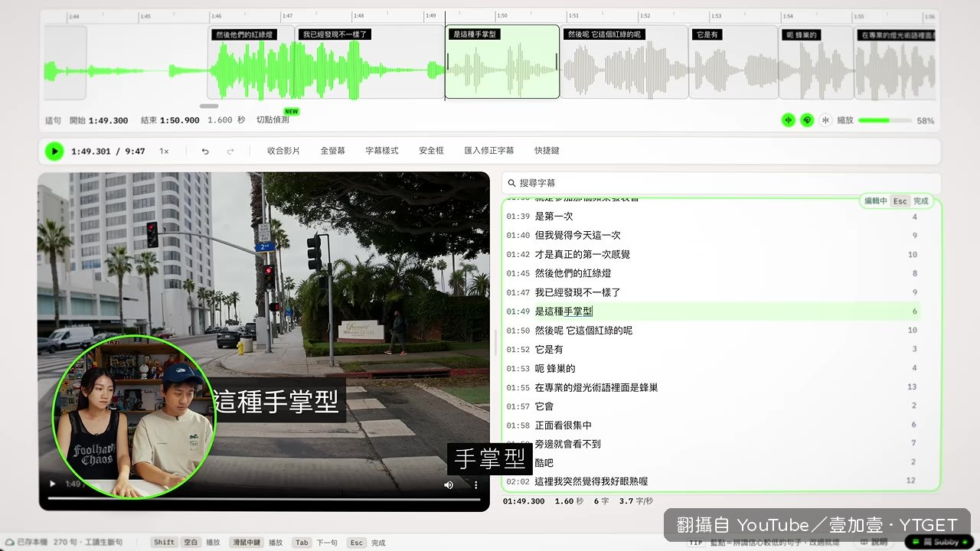Open the video three-dot more menu
980x551 pixels.
pos(475,484)
